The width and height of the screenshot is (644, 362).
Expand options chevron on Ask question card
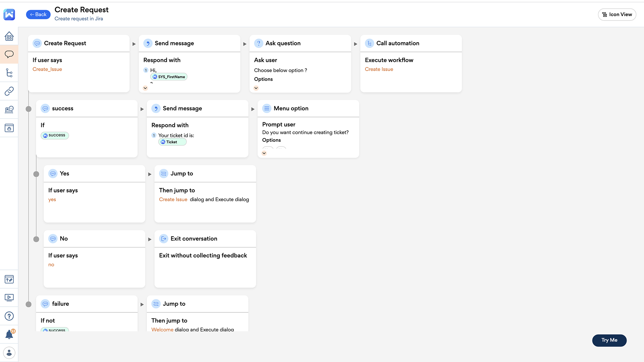point(256,88)
